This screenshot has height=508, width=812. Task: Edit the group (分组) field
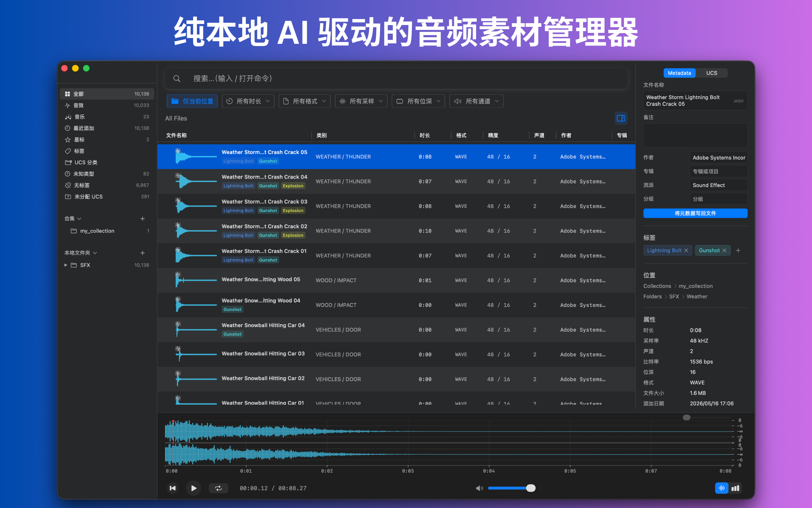coord(718,199)
